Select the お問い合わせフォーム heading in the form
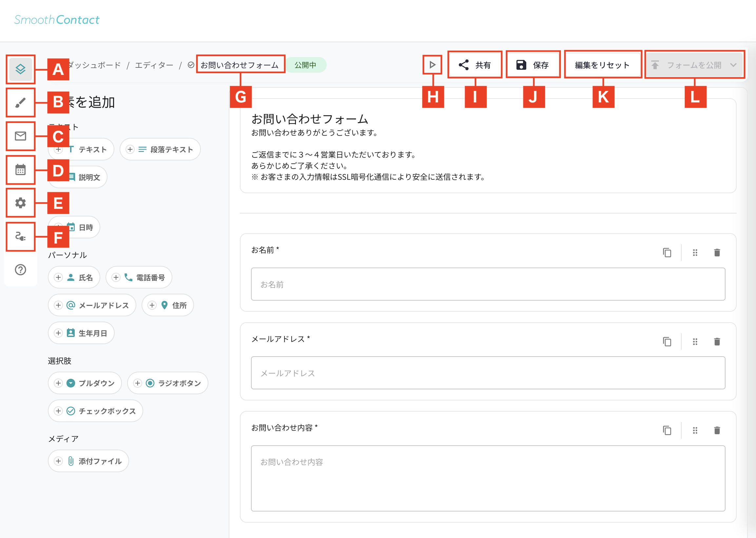756x538 pixels. point(310,119)
